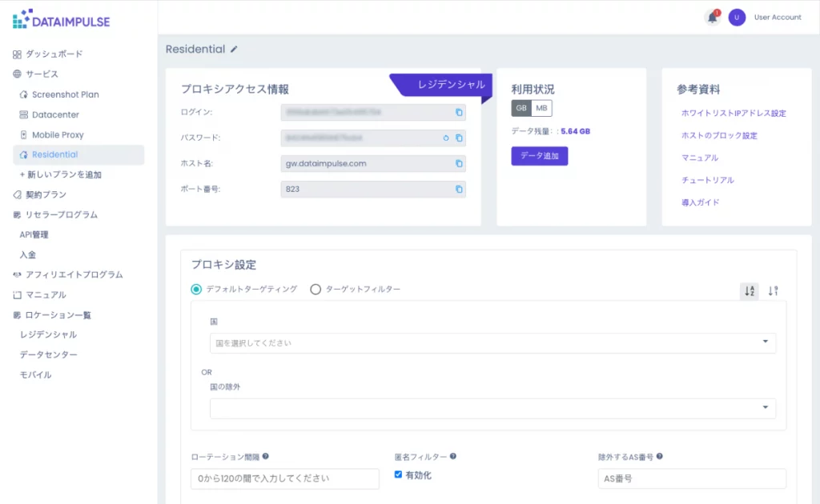Click the pencil icon next to Residential title
The image size is (820, 504).
pyautogui.click(x=234, y=50)
